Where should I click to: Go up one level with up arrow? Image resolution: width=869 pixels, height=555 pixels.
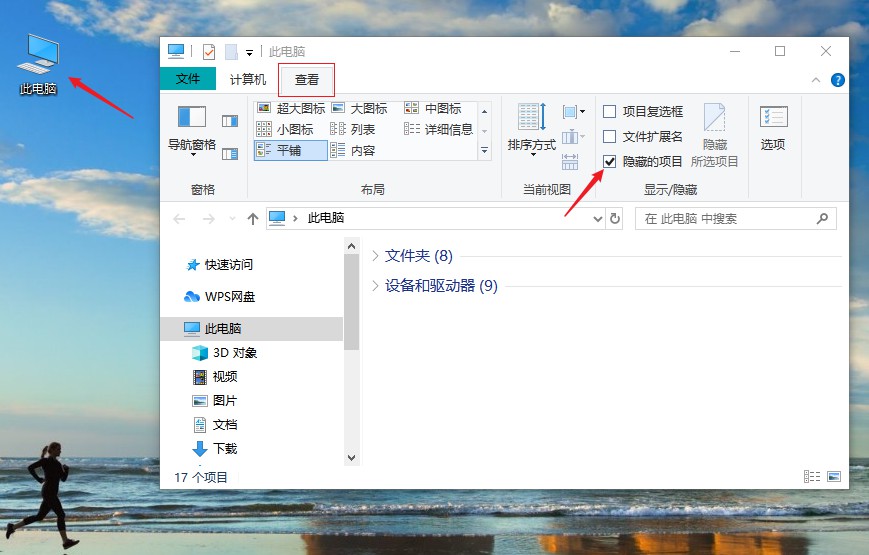pos(253,219)
